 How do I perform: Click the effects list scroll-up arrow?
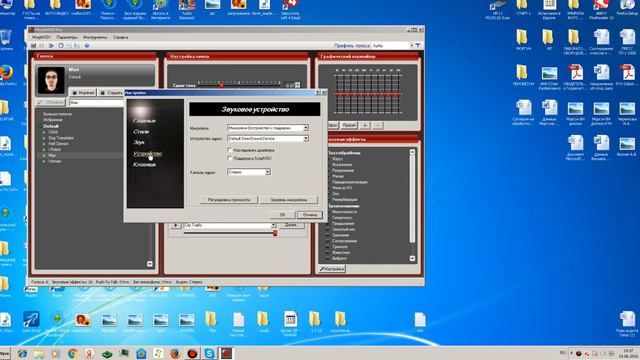click(412, 152)
